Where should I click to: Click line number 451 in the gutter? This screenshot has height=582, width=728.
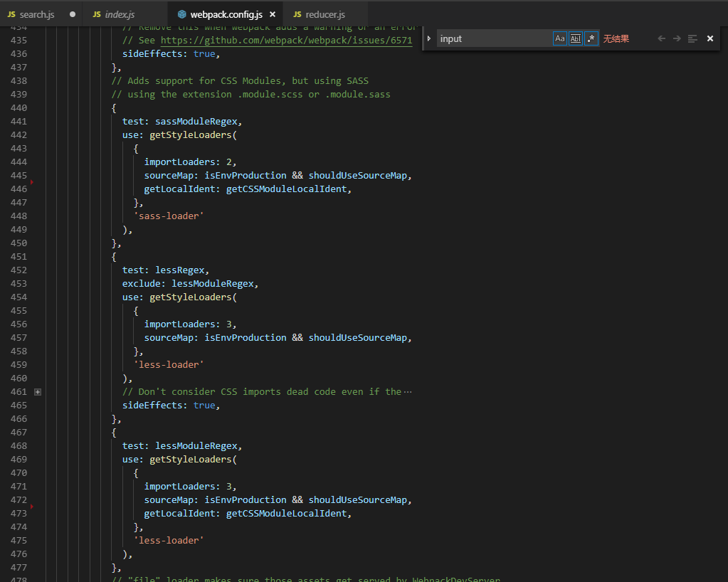(19, 257)
